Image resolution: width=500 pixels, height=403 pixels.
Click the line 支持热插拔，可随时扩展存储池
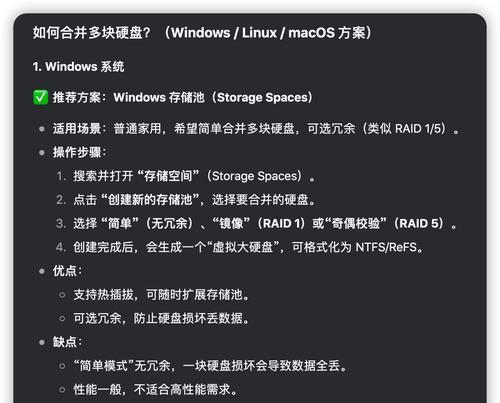[x=161, y=294]
